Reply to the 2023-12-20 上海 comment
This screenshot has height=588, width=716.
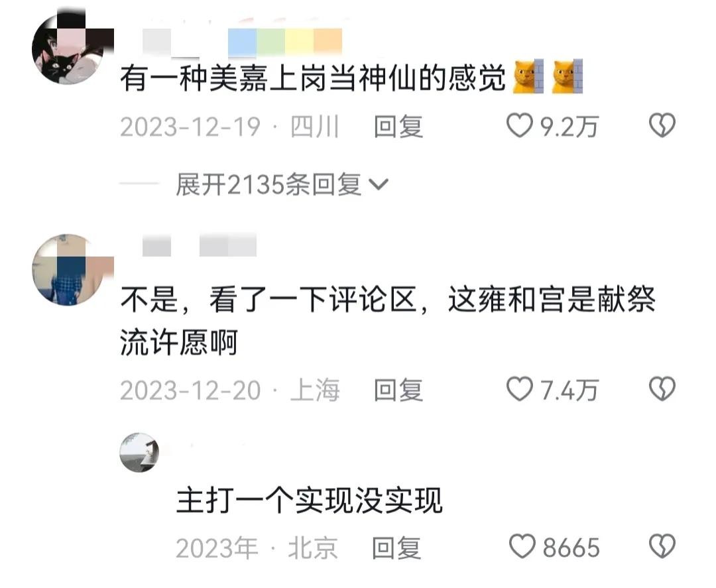(x=398, y=390)
